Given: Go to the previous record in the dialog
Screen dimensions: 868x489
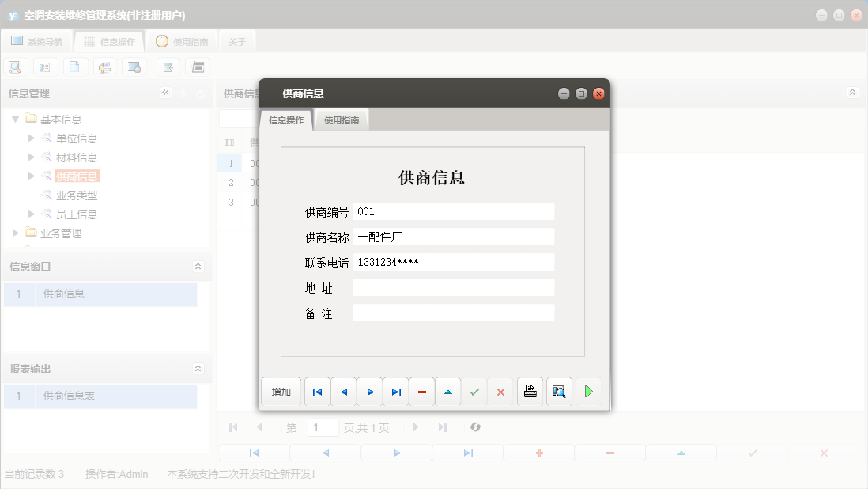Looking at the screenshot, I should tap(343, 391).
